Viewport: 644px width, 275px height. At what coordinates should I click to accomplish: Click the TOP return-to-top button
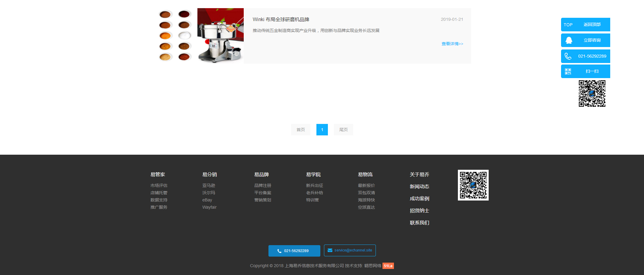click(585, 24)
